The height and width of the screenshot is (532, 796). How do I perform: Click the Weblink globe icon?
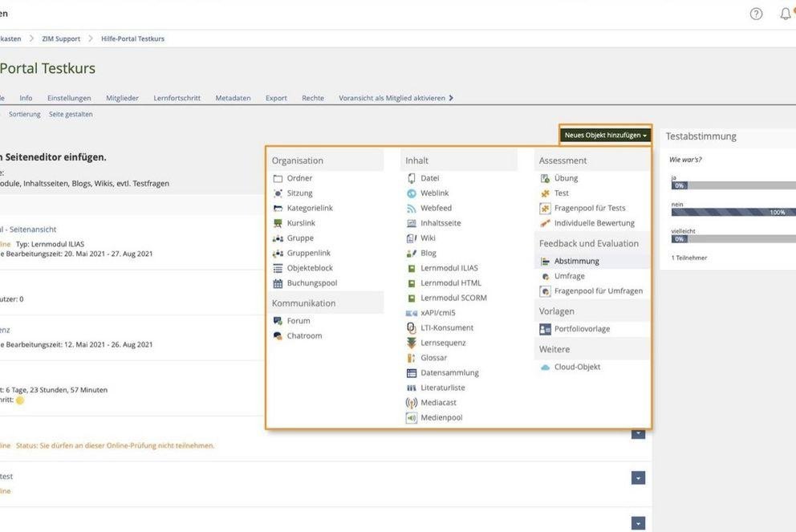tap(411, 193)
